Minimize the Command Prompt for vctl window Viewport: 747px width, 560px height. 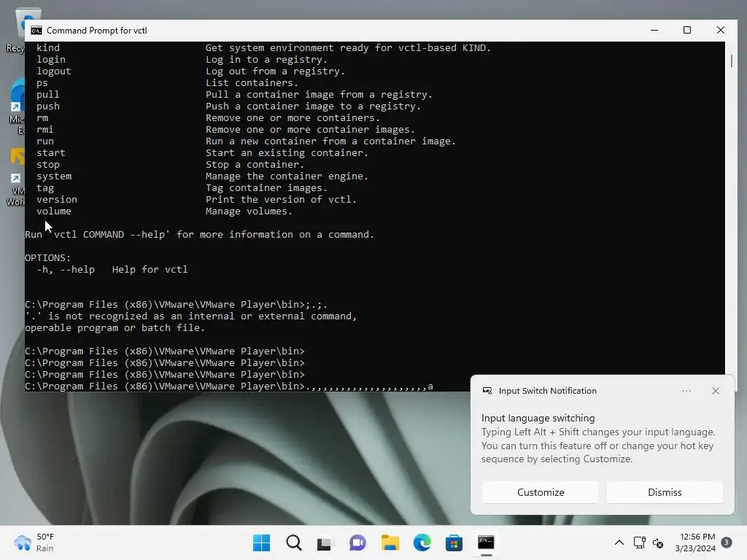654,30
